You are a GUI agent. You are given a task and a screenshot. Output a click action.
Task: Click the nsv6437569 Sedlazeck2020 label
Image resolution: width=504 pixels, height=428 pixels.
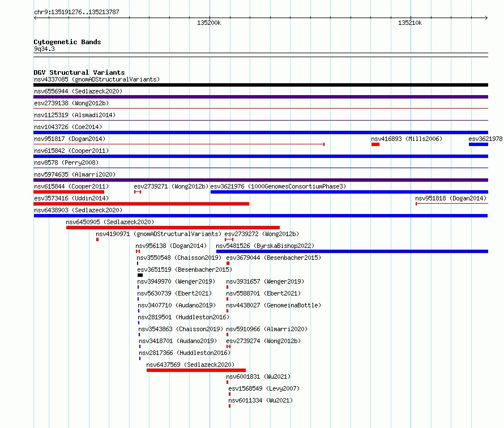190,365
